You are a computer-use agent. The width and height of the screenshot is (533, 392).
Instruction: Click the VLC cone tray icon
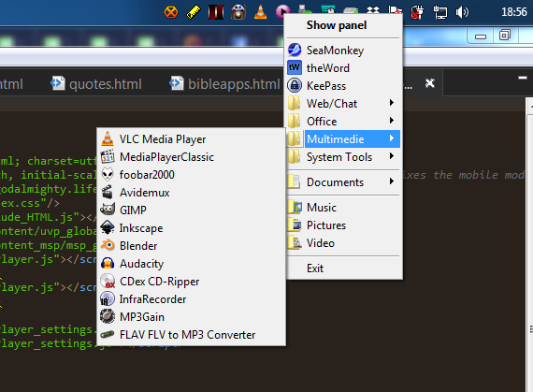coord(260,12)
